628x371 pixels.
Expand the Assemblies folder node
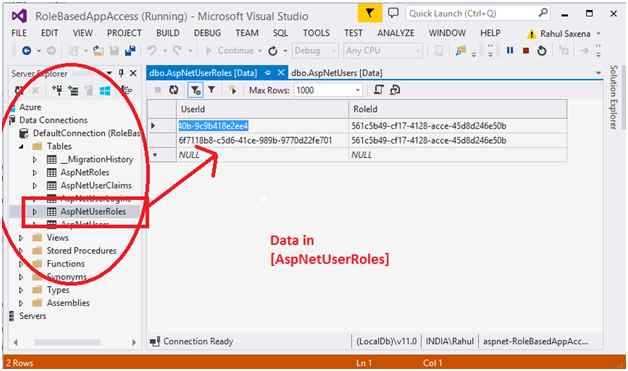click(x=21, y=303)
